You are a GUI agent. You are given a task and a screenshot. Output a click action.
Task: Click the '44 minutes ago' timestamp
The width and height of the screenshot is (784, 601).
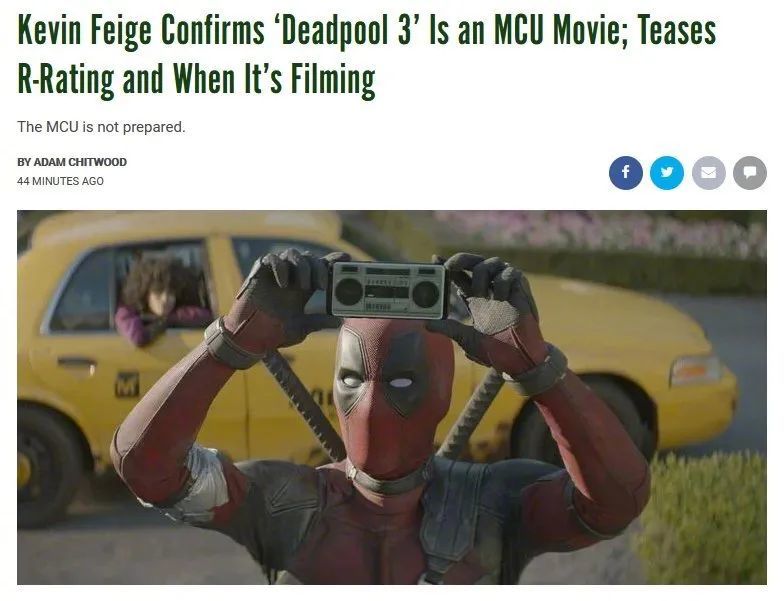(60, 181)
